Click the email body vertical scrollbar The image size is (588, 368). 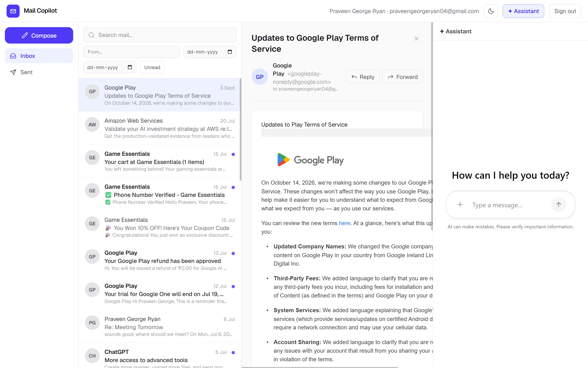pyautogui.click(x=432, y=126)
